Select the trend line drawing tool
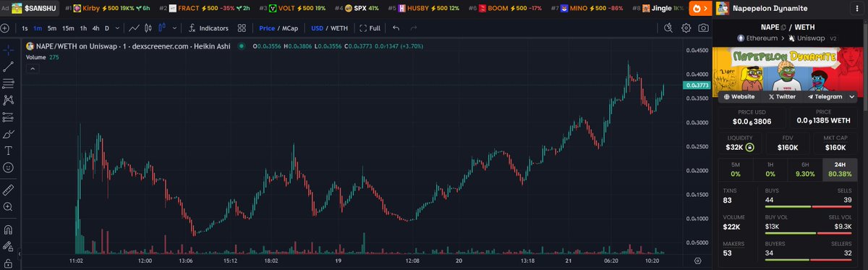Viewport: 868px width, 270px height. click(x=9, y=67)
